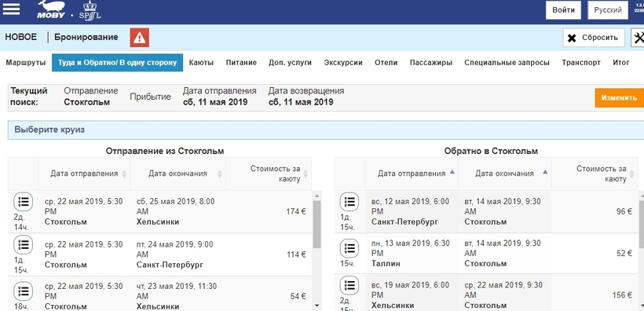Click the Сбросить reset button
The image size is (644, 311).
594,38
